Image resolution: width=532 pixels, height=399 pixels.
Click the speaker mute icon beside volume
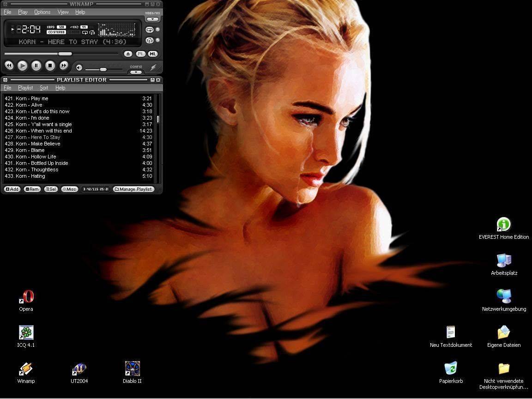click(79, 67)
